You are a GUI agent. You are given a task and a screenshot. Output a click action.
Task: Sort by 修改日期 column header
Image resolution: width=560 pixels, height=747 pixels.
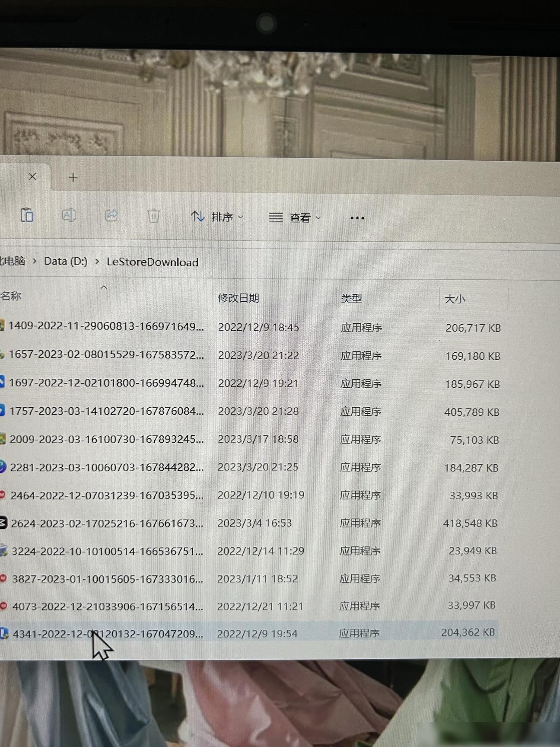tap(239, 298)
